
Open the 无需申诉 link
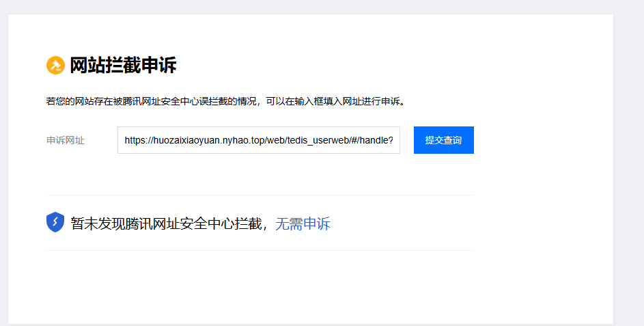(x=303, y=223)
